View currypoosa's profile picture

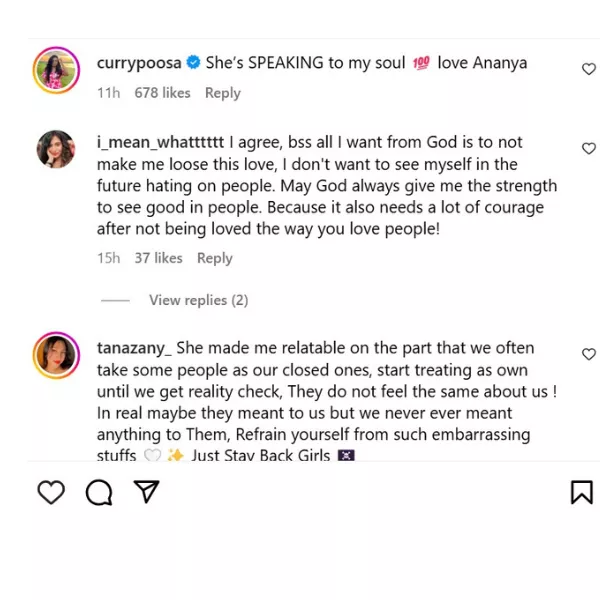[56, 70]
